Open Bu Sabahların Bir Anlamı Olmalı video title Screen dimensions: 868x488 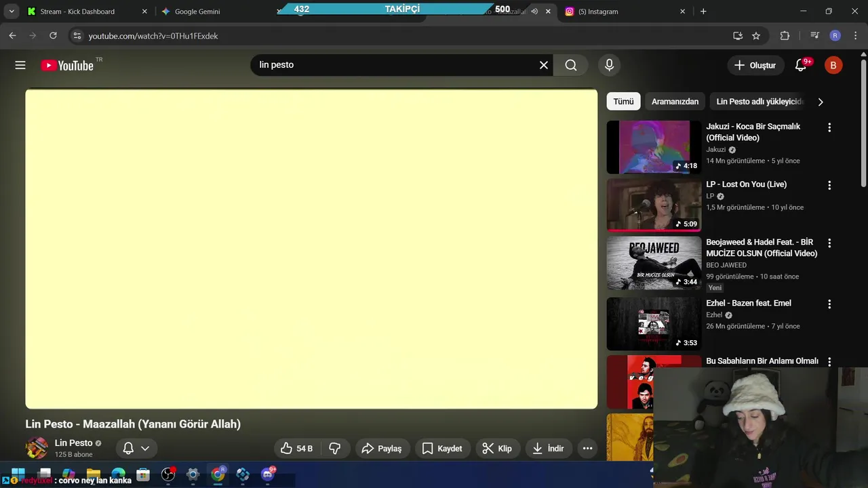click(x=762, y=361)
